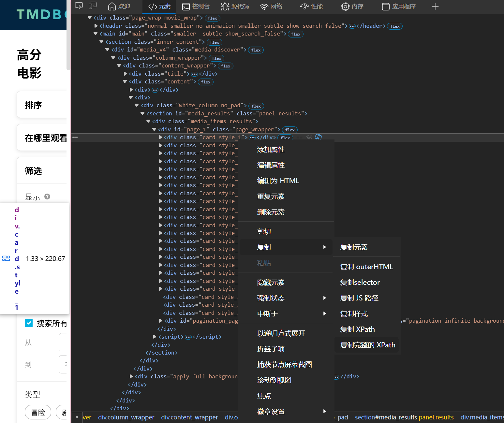
Task: Collapse the section media_results node
Action: coord(142,113)
